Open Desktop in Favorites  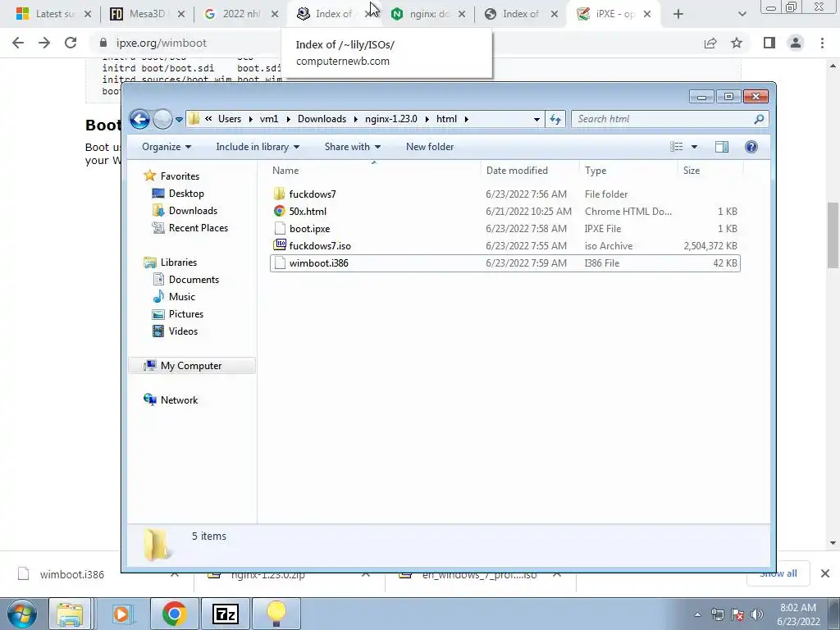(186, 194)
